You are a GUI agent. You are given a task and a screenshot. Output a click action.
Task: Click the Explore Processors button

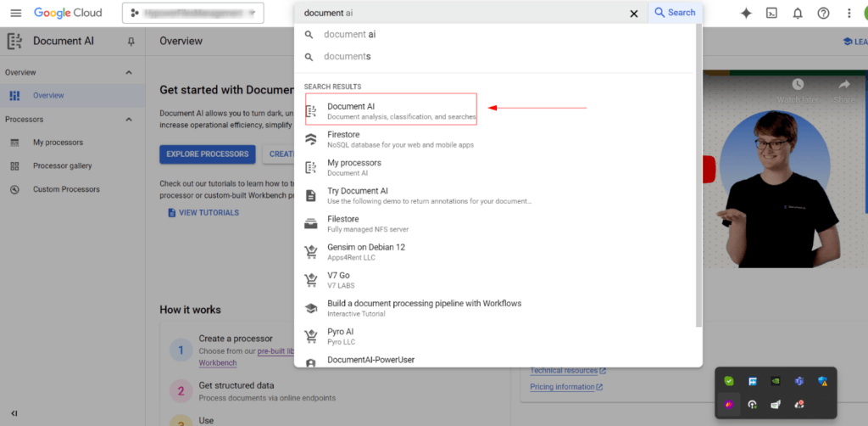(x=207, y=154)
